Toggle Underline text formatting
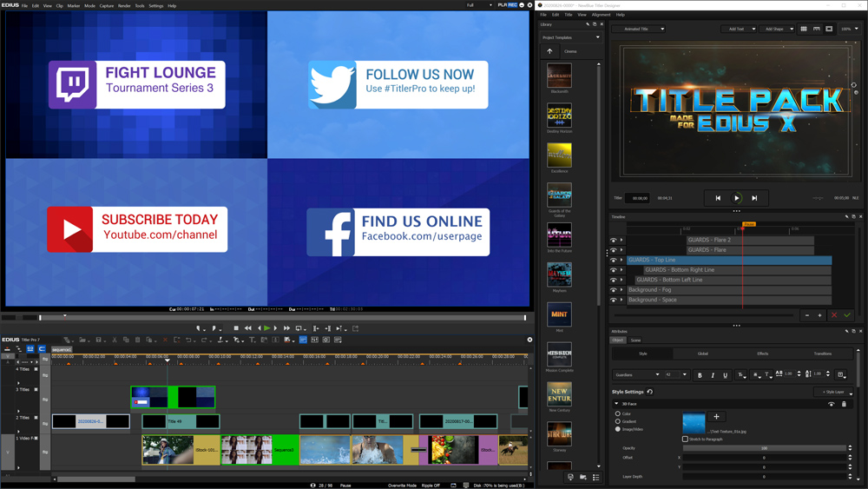The height and width of the screenshot is (489, 868). (x=725, y=375)
